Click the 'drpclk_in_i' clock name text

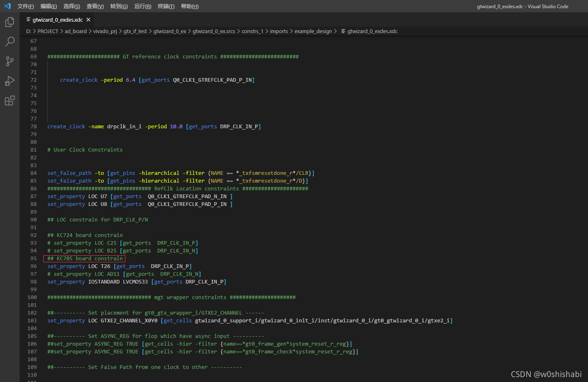pyautogui.click(x=124, y=127)
